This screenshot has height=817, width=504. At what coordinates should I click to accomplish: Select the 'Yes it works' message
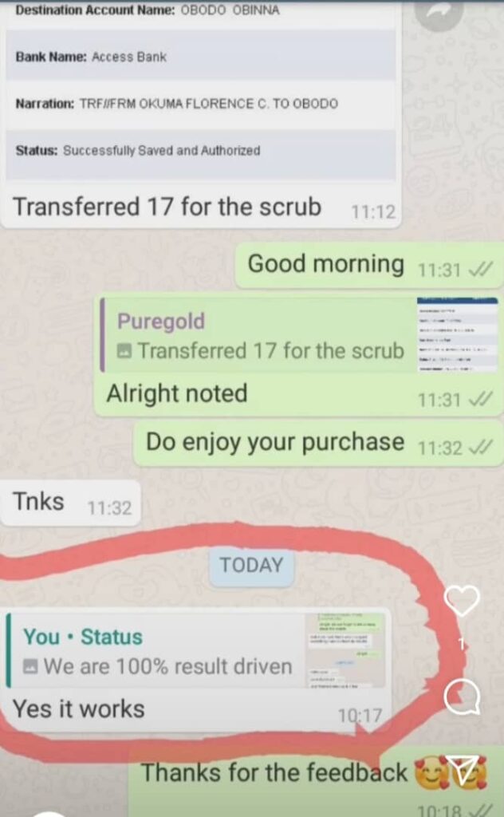pyautogui.click(x=195, y=670)
